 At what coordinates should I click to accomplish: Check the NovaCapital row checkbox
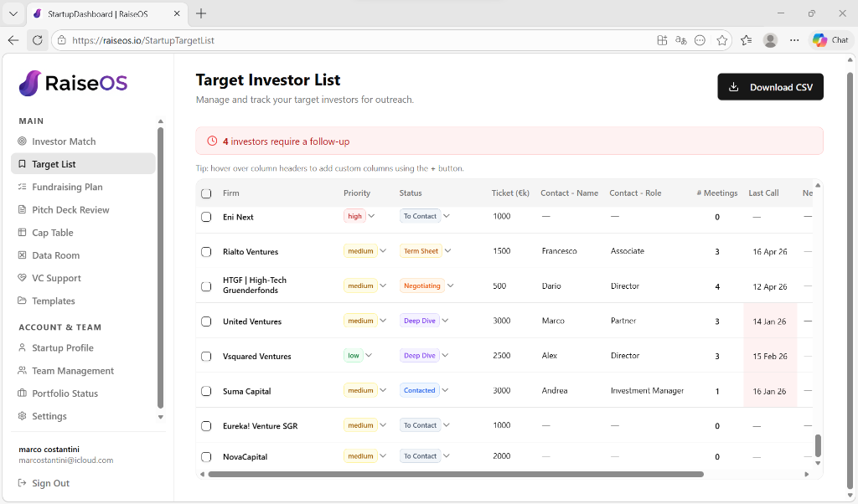206,457
